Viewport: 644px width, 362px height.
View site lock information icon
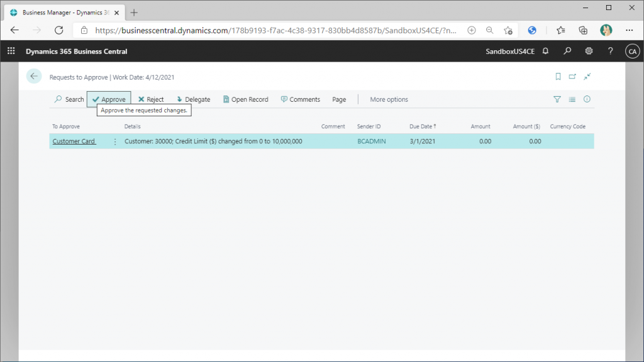[84, 30]
